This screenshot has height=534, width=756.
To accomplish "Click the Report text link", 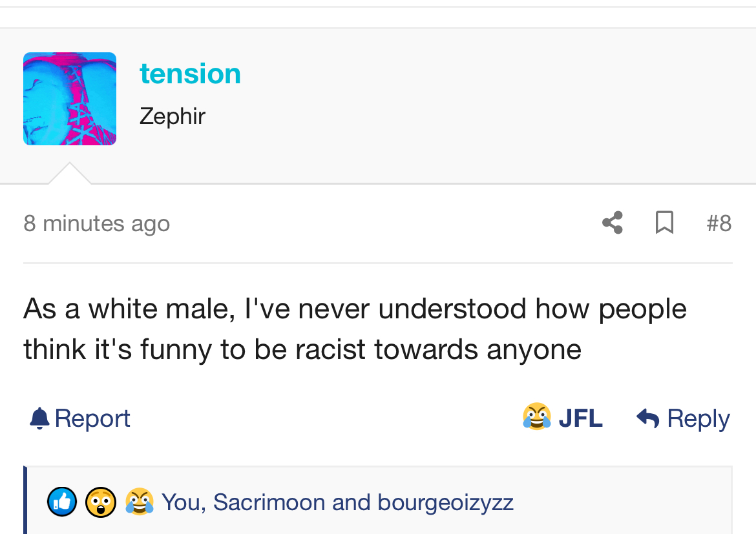I will (x=92, y=418).
